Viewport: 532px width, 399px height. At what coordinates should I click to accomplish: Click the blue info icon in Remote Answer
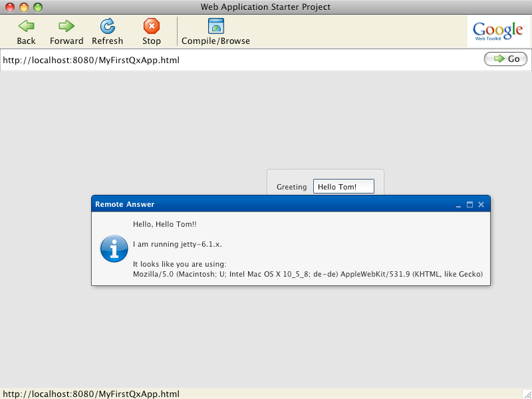114,249
